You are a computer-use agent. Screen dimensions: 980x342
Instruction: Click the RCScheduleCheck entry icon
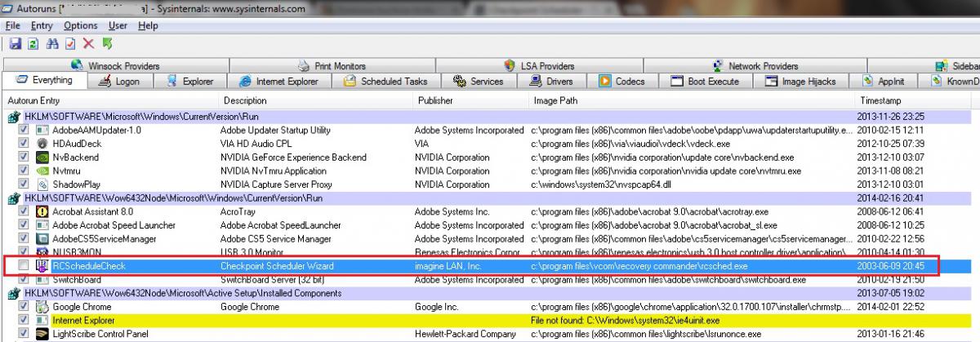click(43, 266)
